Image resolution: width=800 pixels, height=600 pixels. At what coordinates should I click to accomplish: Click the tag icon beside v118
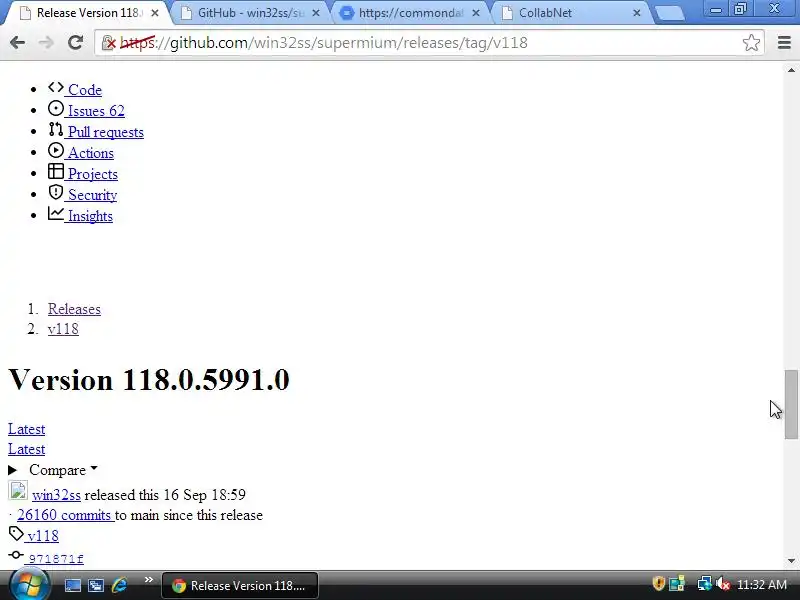pyautogui.click(x=16, y=534)
